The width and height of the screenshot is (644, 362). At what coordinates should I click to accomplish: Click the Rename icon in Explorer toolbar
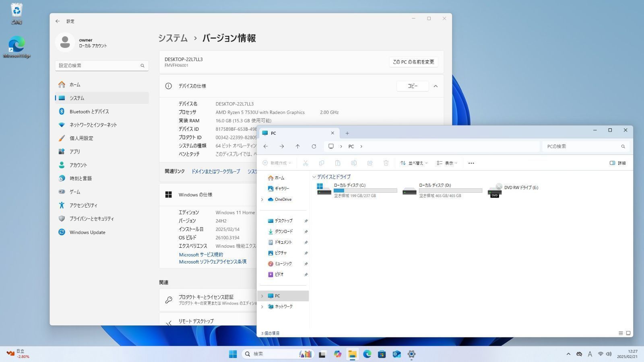354,163
